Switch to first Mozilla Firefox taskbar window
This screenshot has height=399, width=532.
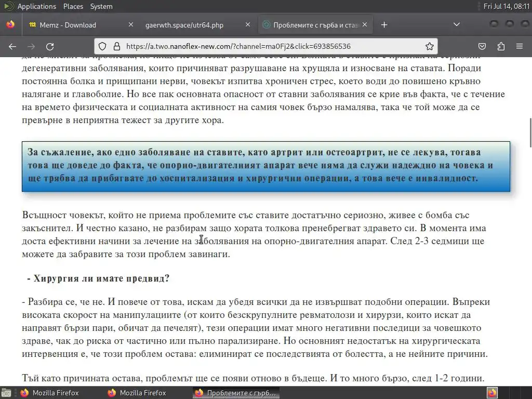tap(50, 393)
